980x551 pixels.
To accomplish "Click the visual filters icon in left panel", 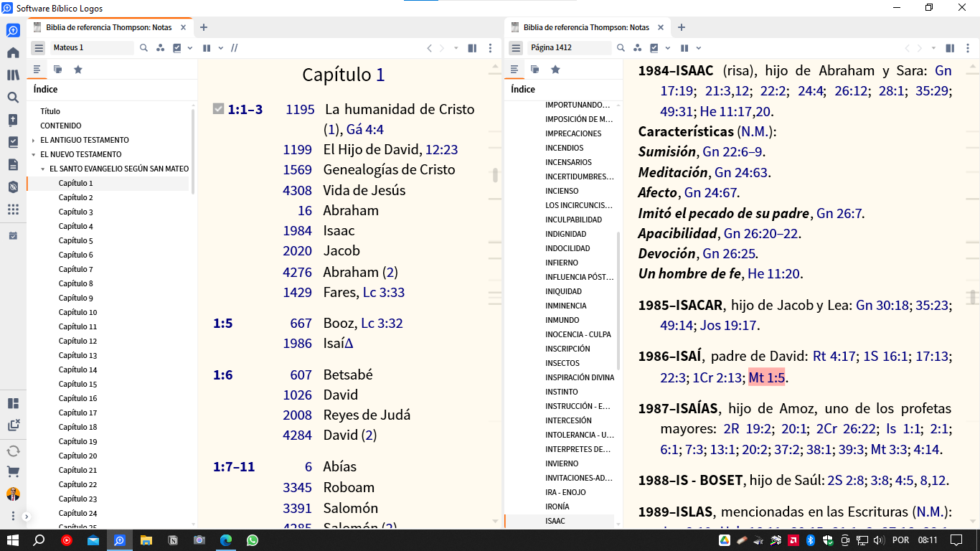I will pos(161,48).
